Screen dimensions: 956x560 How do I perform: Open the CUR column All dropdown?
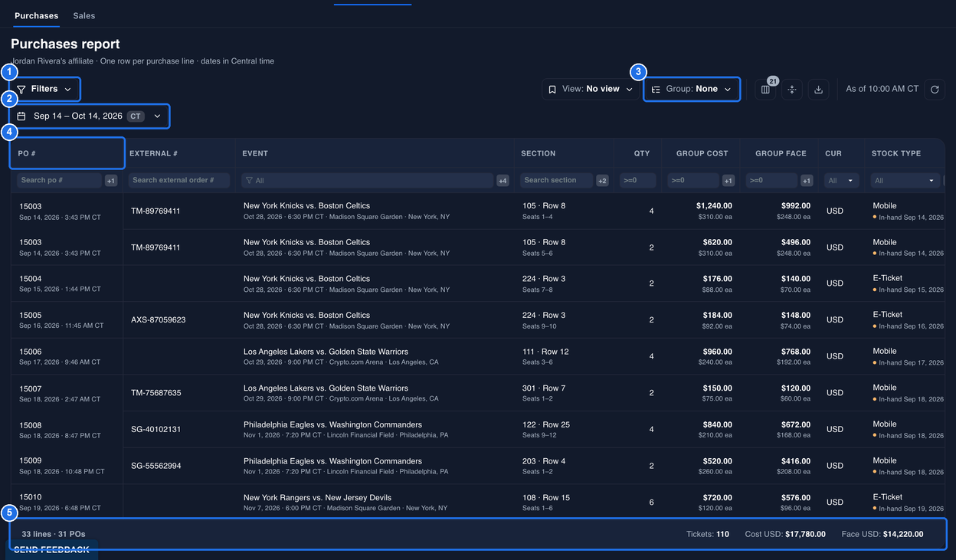click(x=840, y=181)
